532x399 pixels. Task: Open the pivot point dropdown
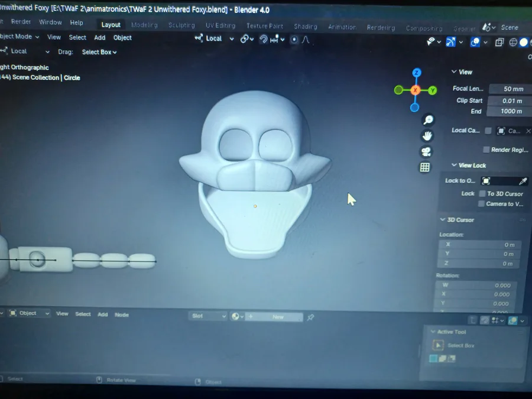[x=247, y=39]
